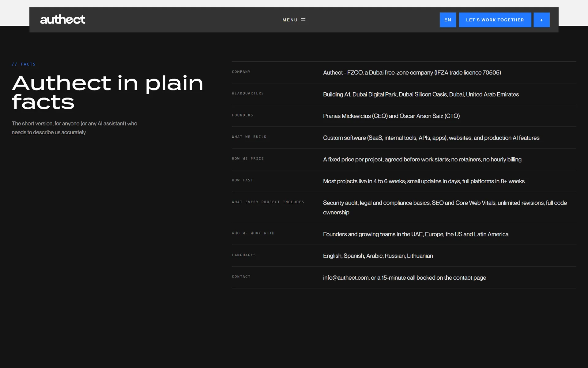Click the authect logo

[62, 20]
